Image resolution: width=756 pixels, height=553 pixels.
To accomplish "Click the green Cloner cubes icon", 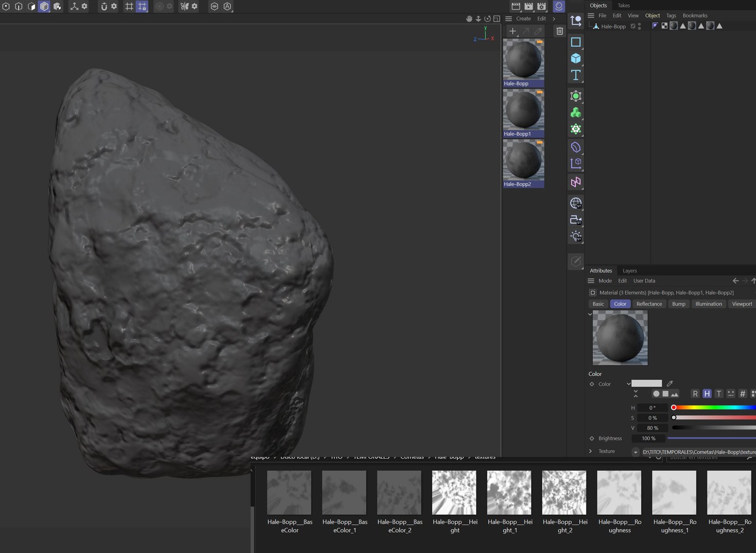I will tap(576, 113).
